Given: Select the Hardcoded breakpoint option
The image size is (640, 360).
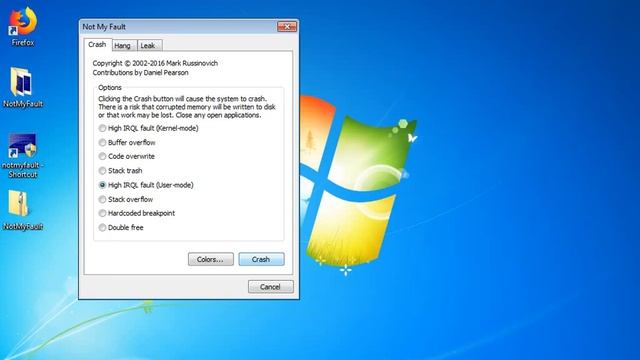Looking at the screenshot, I should click(137, 213).
